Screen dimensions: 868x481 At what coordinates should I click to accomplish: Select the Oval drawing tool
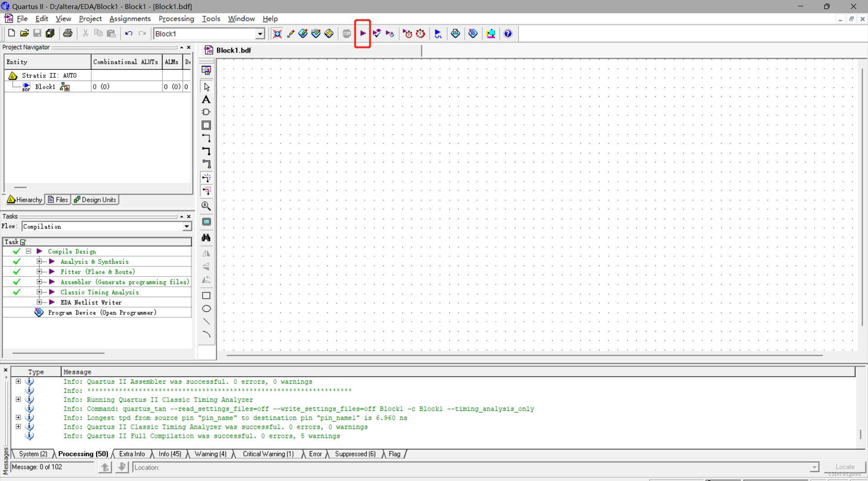point(206,308)
